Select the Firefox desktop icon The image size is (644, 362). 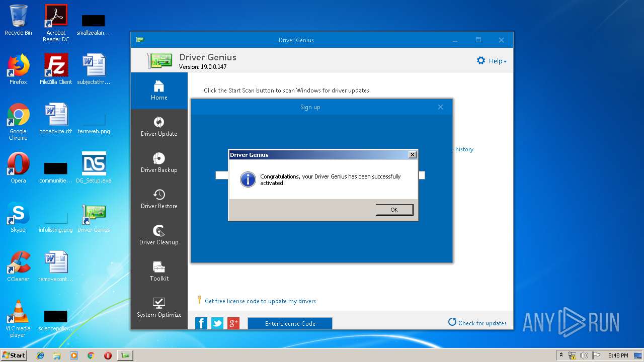[x=18, y=69]
